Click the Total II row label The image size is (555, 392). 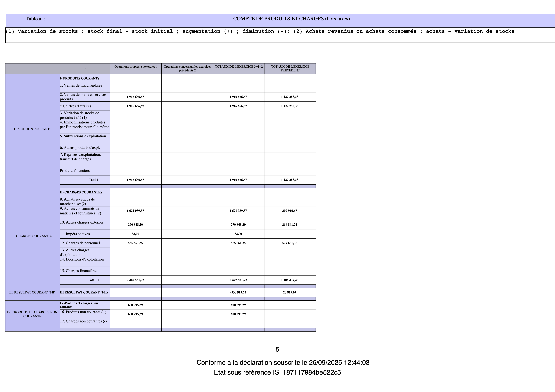pyautogui.click(x=93, y=280)
